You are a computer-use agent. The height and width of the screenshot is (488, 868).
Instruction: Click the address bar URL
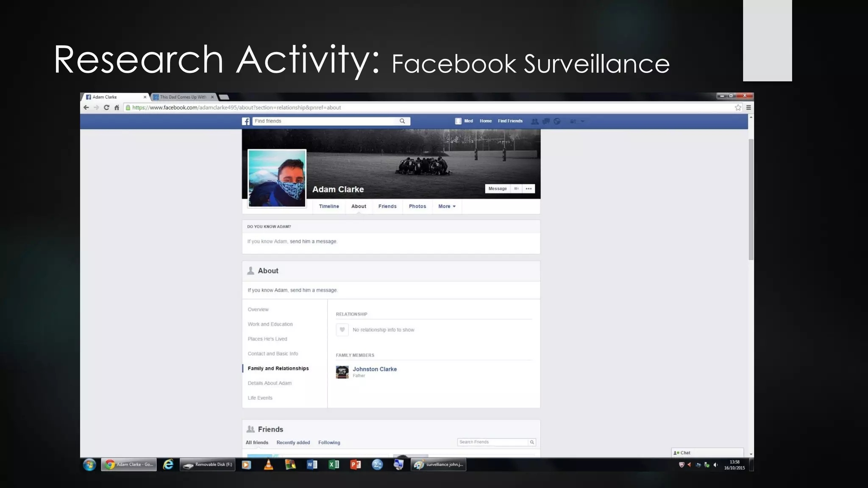(236, 108)
